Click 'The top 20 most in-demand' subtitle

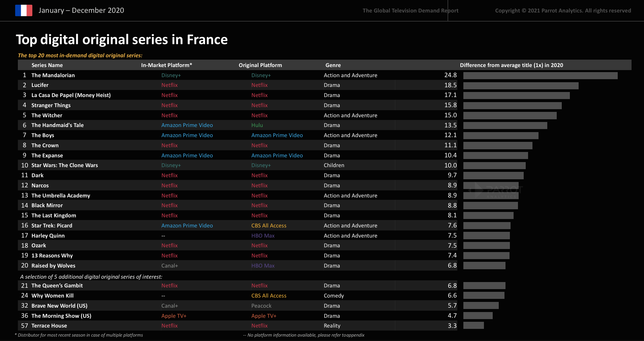80,55
